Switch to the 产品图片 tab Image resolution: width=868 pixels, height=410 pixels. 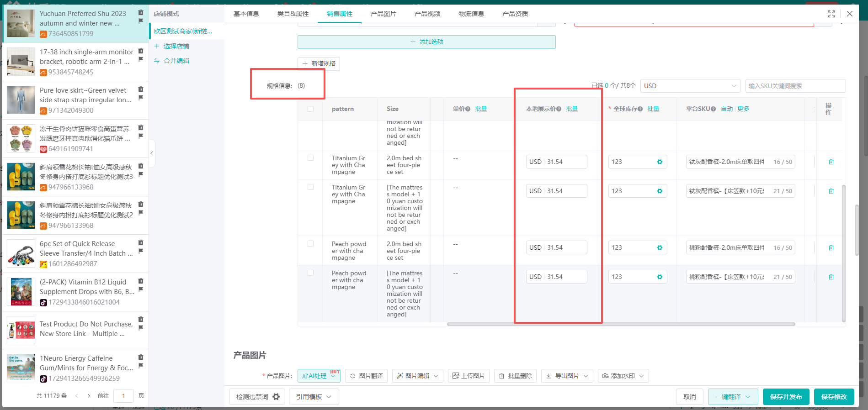click(x=383, y=14)
